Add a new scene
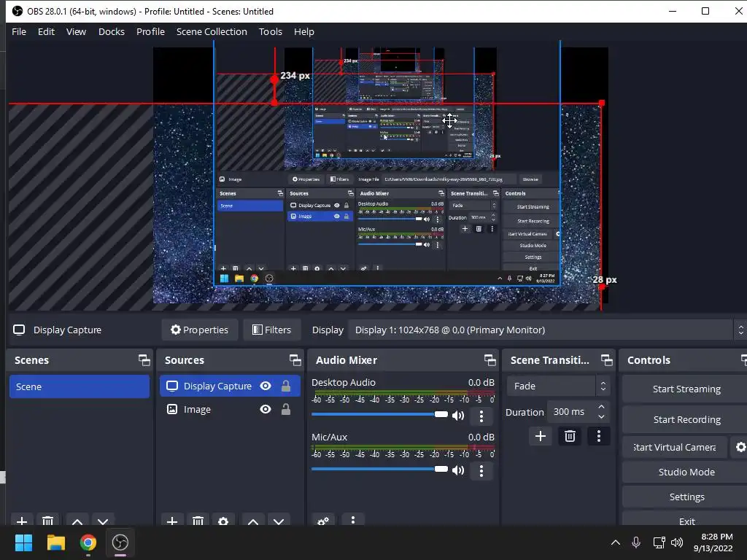This screenshot has height=560, width=747. point(22,521)
